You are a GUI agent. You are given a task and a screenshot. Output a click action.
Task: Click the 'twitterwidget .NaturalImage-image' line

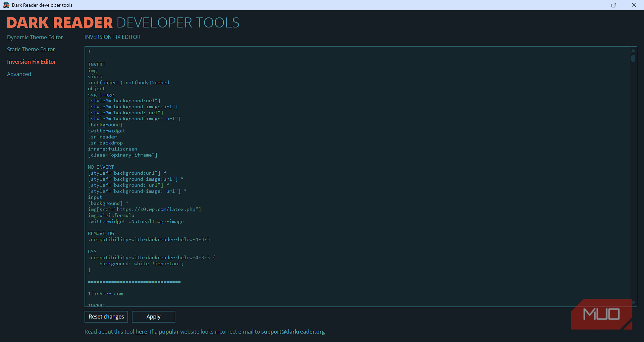pos(136,221)
